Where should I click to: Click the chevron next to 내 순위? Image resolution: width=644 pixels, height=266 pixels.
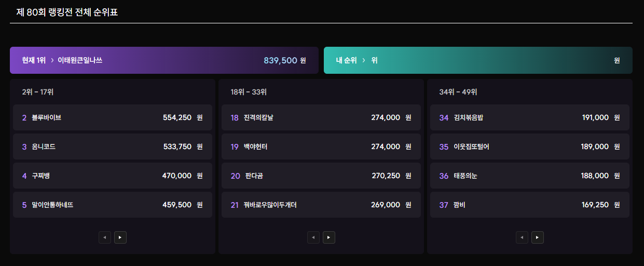363,60
